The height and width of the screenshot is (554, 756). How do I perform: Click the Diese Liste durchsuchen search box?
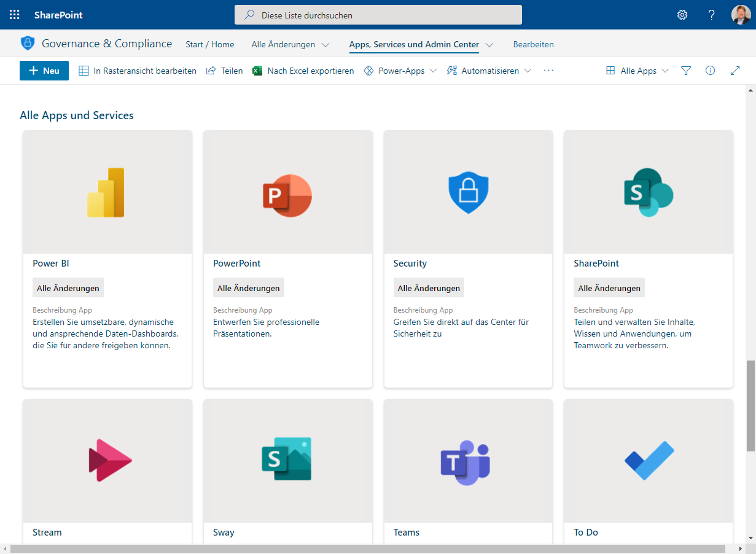click(378, 15)
